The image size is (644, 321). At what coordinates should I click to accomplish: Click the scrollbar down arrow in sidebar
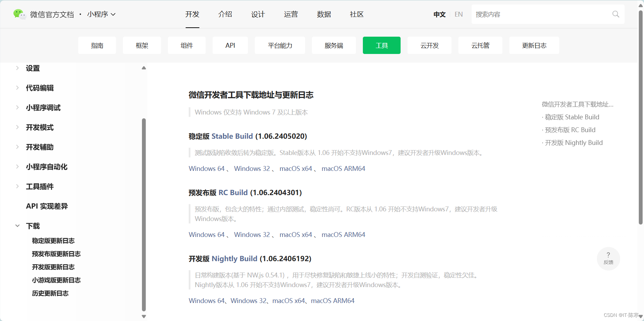click(x=144, y=316)
